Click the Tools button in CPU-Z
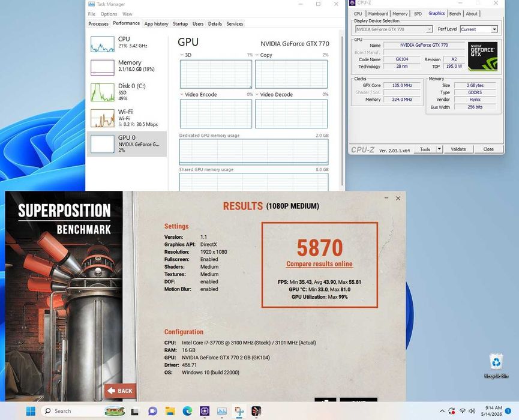This screenshot has height=420, width=519. click(x=425, y=149)
